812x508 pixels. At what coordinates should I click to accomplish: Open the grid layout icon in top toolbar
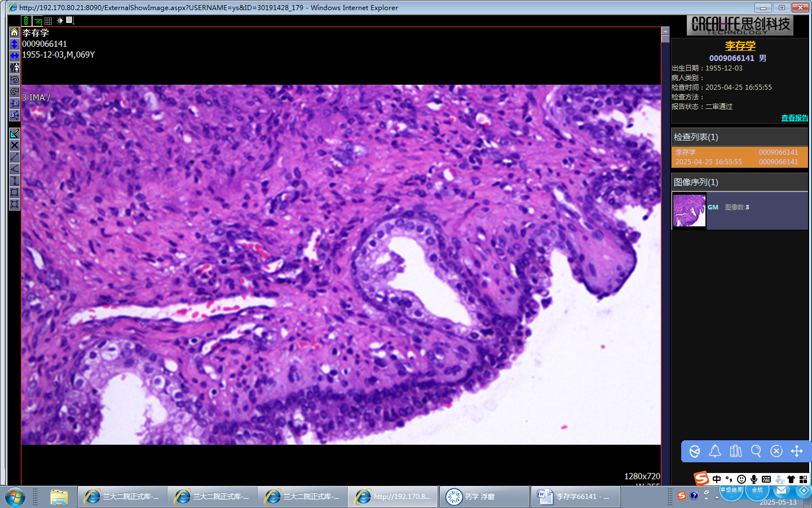(48, 21)
